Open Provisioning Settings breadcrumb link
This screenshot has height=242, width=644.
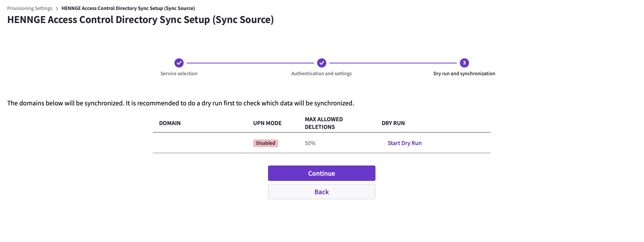click(30, 8)
